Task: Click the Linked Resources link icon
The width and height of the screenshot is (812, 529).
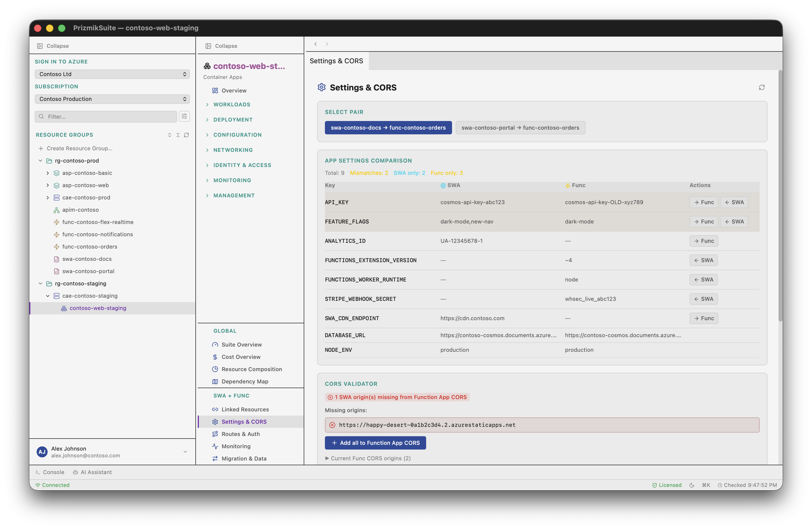Action: pyautogui.click(x=215, y=409)
